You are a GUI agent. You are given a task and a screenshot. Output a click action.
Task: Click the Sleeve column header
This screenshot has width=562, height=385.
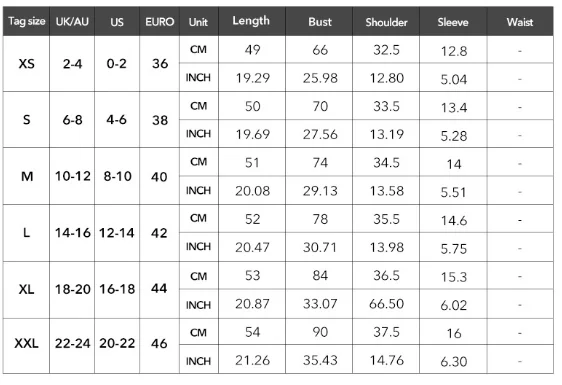pyautogui.click(x=453, y=21)
